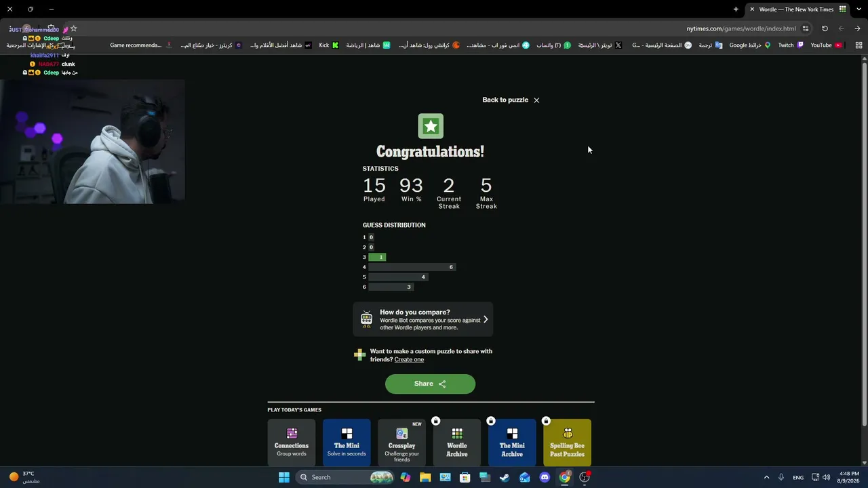Open the Windows Start menu
This screenshot has height=488, width=868.
(284, 477)
